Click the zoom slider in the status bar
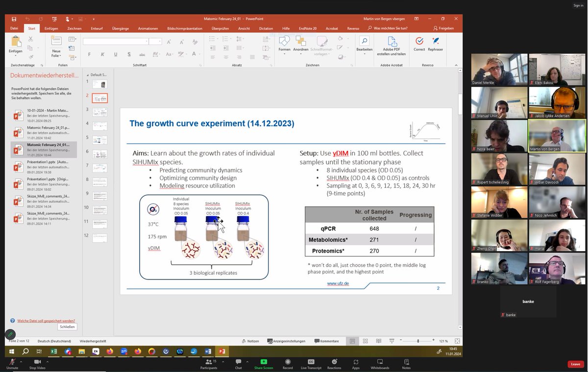Image resolution: width=588 pixels, height=372 pixels. coord(418,341)
